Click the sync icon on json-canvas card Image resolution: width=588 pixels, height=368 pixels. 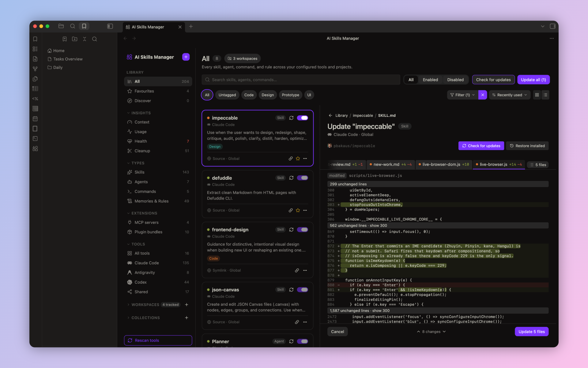[291, 290]
